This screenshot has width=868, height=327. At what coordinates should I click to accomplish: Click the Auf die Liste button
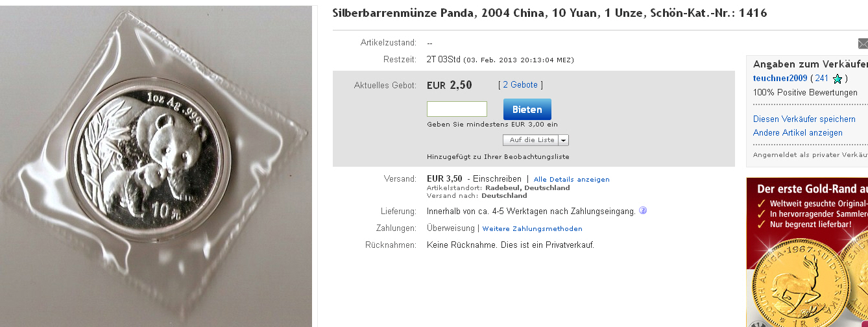coord(531,140)
